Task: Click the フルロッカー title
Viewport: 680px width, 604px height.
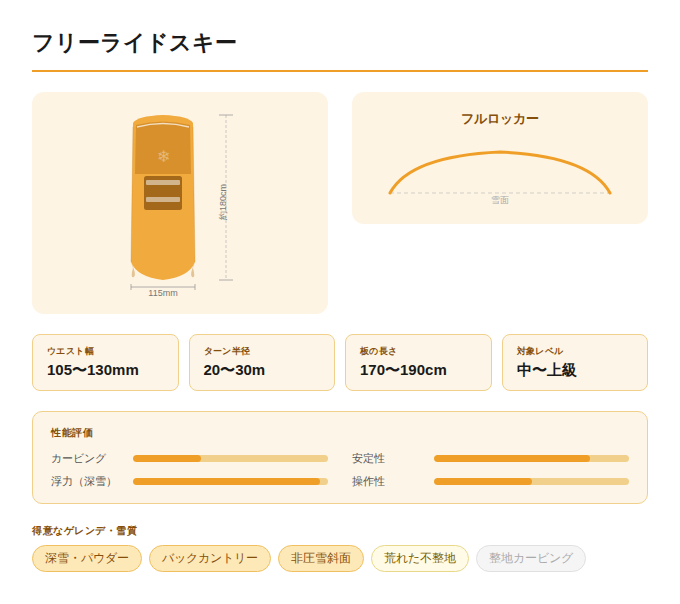Action: pos(500,119)
